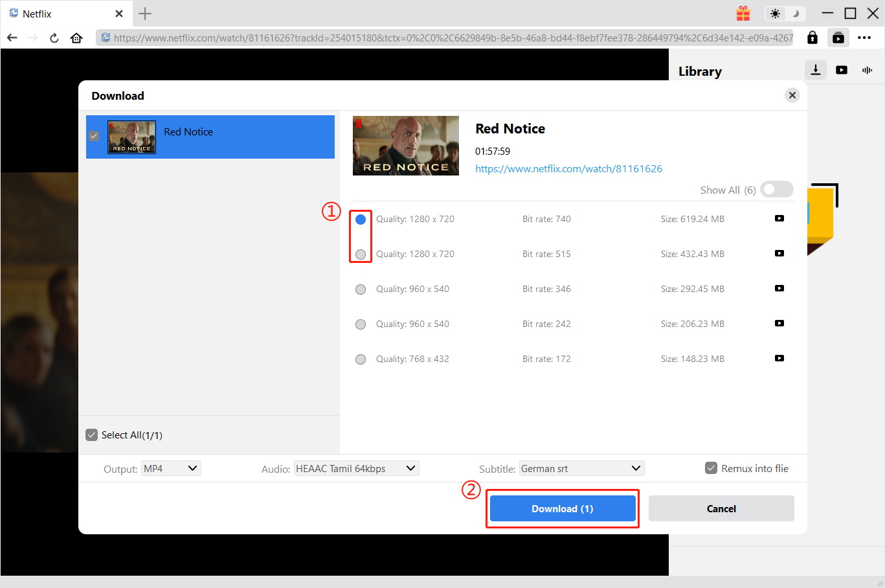Click the play icon on the 768 x 432 row
Image resolution: width=885 pixels, height=588 pixels.
779,358
